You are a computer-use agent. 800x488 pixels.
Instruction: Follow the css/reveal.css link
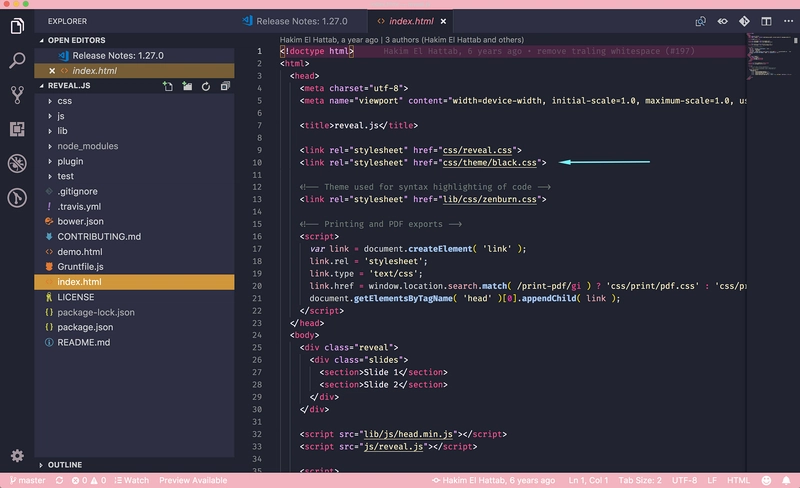477,150
